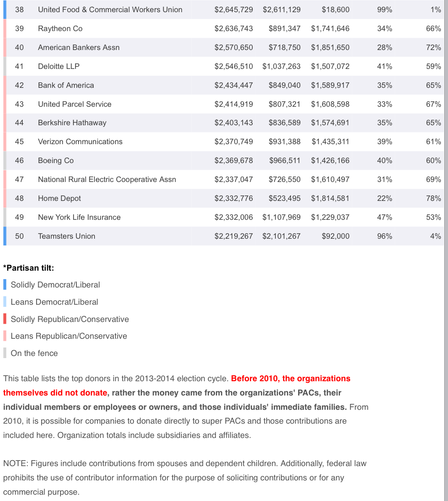Select Home Depot in the donor table
Viewport: 448px width, 501px height.
pyautogui.click(x=59, y=198)
